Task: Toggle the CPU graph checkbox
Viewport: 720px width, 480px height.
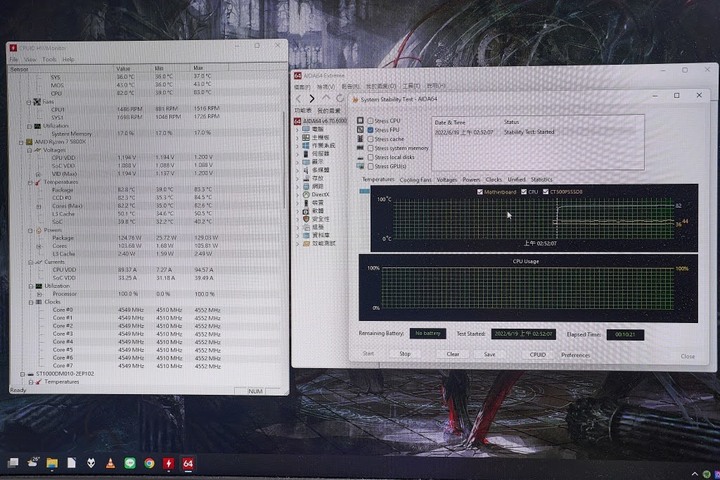Action: [523, 192]
